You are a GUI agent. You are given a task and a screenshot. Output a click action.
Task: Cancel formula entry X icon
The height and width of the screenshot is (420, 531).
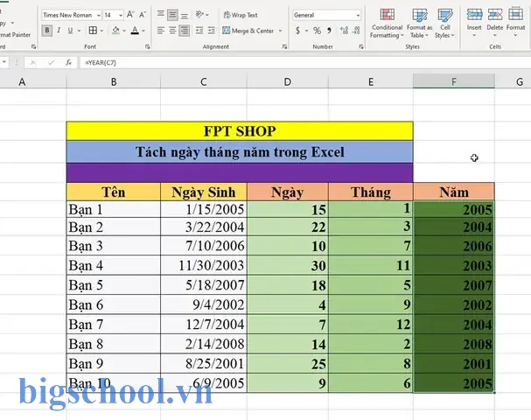pos(33,63)
